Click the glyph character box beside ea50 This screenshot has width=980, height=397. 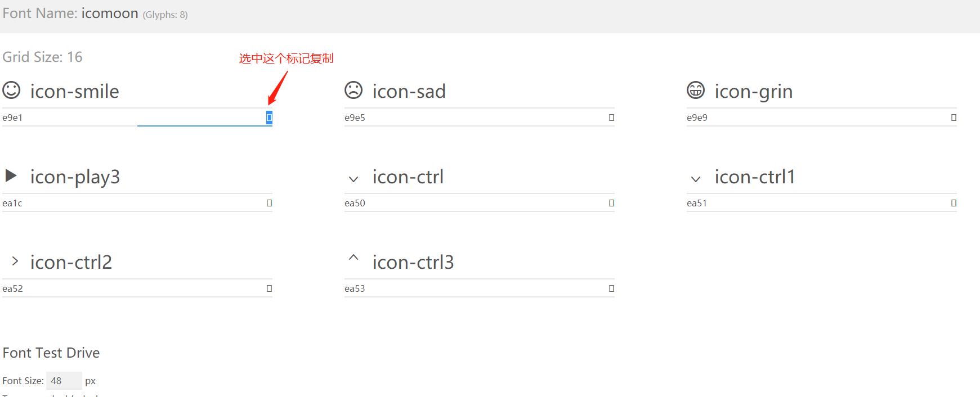[x=611, y=202]
